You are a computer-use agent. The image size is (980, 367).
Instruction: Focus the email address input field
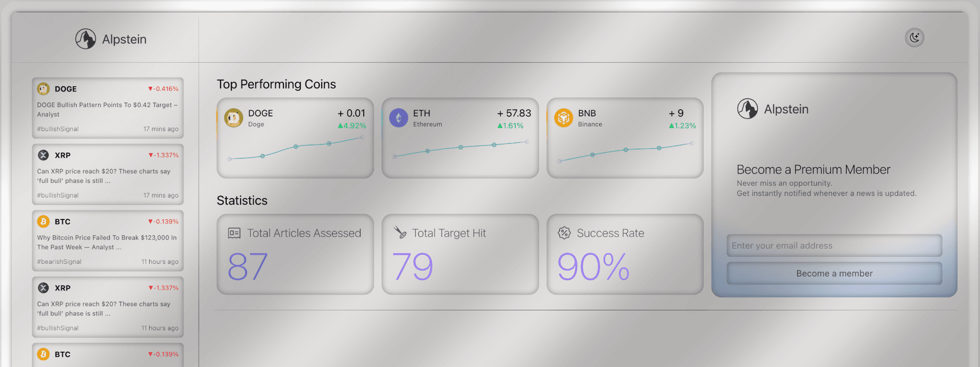834,246
